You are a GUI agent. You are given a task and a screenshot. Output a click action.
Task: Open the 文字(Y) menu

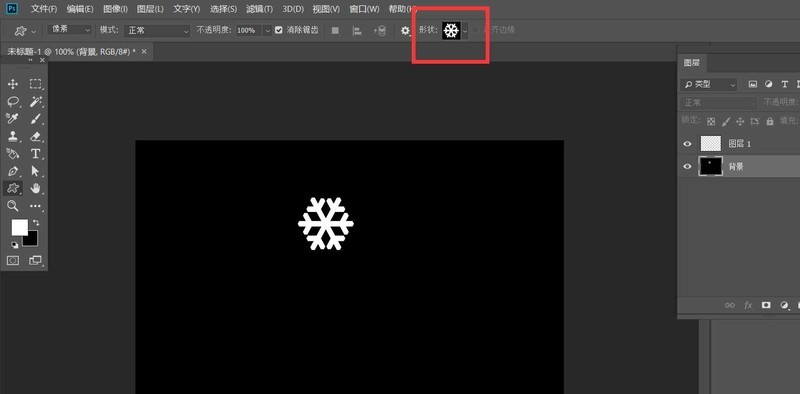tap(187, 9)
